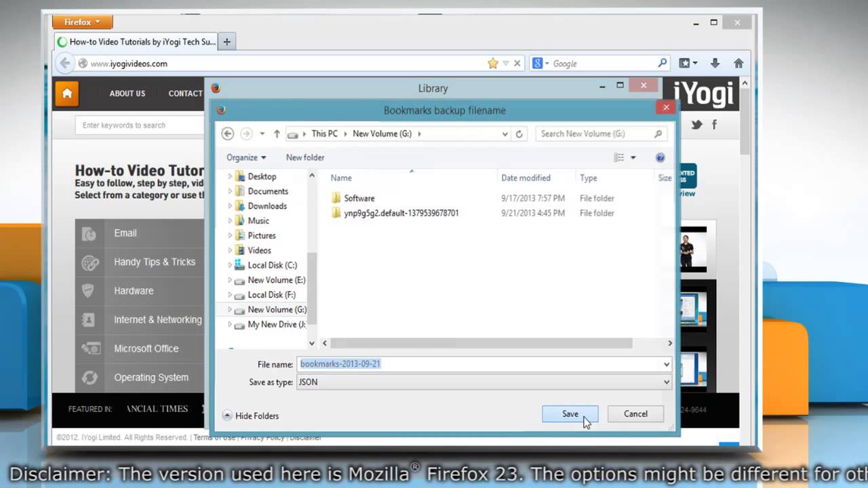Open Firefox Downloads arrow icon
This screenshot has height=488, width=868.
click(x=715, y=63)
